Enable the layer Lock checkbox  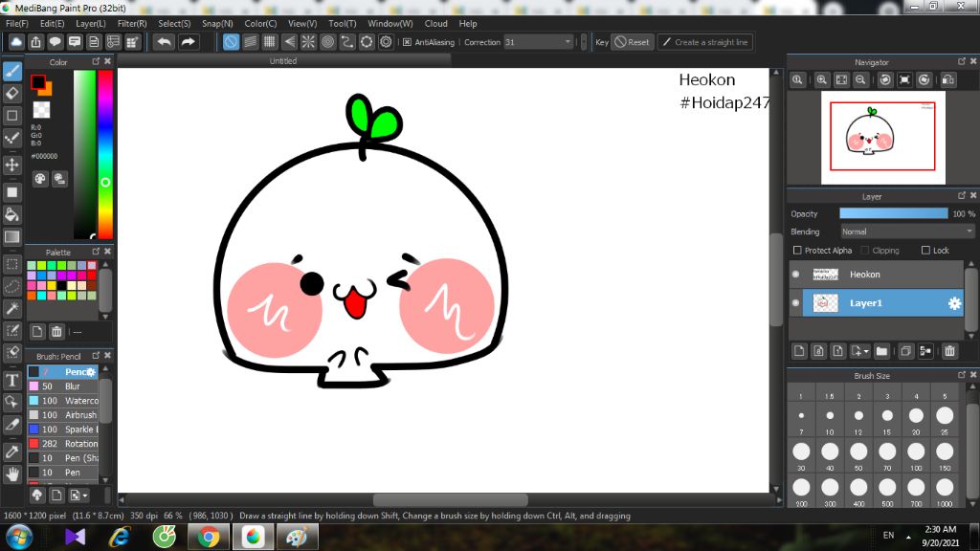tap(925, 250)
